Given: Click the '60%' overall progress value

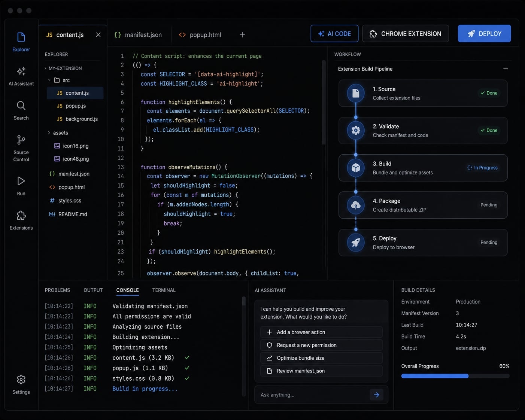Looking at the screenshot, I should (x=504, y=366).
